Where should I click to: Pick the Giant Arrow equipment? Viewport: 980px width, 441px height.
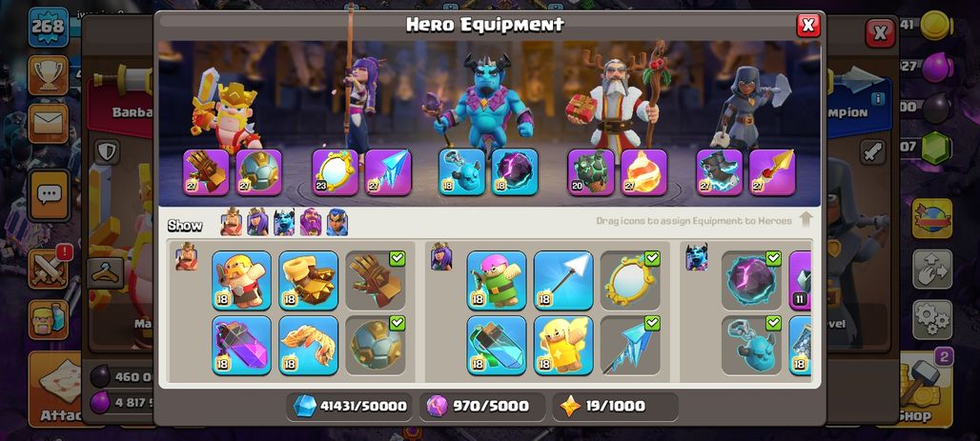point(563,280)
